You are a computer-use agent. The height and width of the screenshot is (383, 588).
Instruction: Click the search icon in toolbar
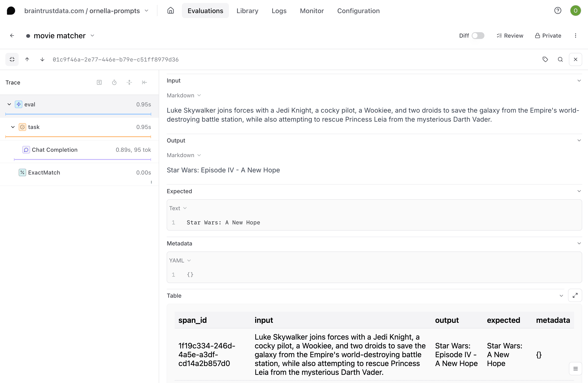560,59
